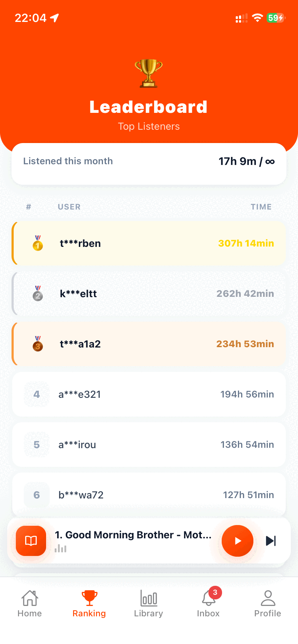
Task: Click the audio equalizer bars icon
Action: coord(60,548)
